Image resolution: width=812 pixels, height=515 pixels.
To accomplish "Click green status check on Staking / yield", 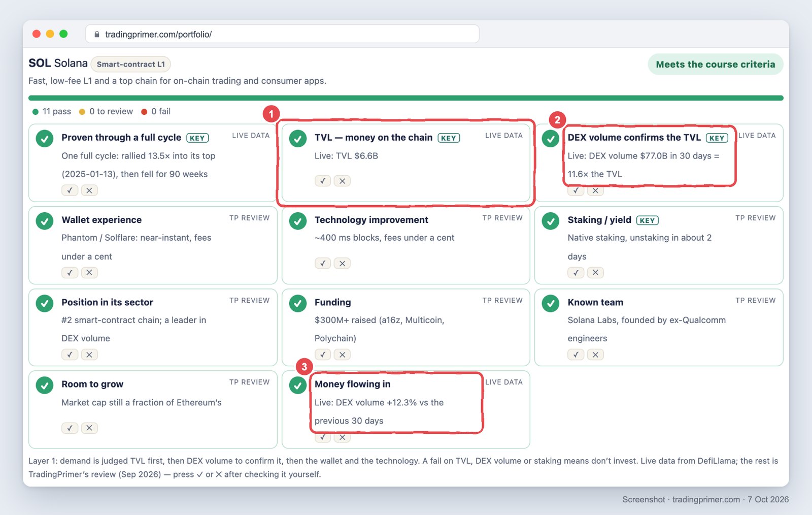I will point(551,221).
